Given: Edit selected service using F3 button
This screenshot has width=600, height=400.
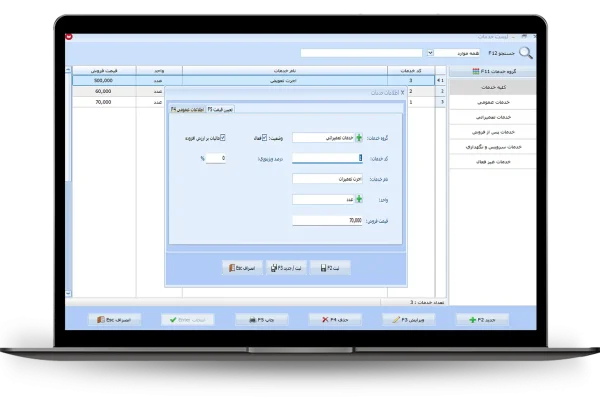Looking at the screenshot, I should click(408, 320).
